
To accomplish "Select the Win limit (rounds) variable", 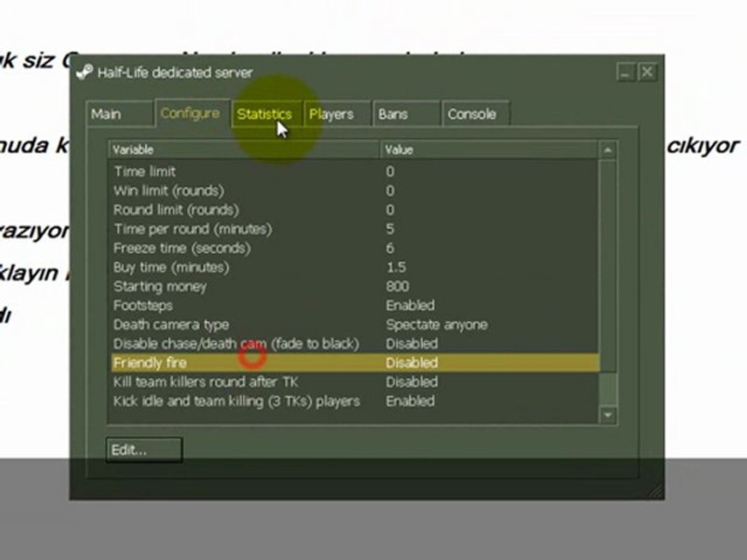I will (x=355, y=191).
